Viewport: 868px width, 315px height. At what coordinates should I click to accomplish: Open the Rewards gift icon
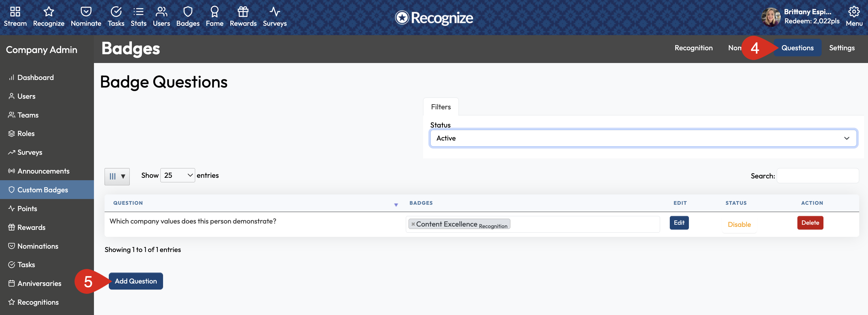pyautogui.click(x=242, y=12)
